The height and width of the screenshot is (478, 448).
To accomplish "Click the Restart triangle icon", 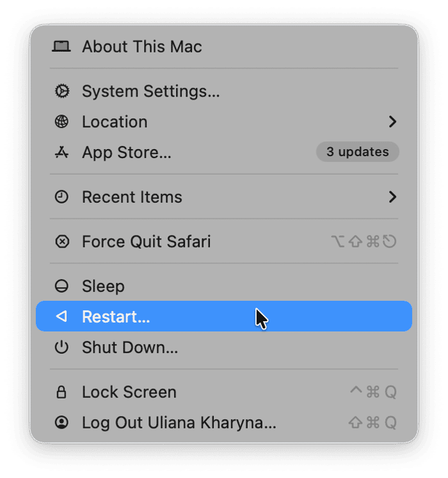I will (x=61, y=316).
